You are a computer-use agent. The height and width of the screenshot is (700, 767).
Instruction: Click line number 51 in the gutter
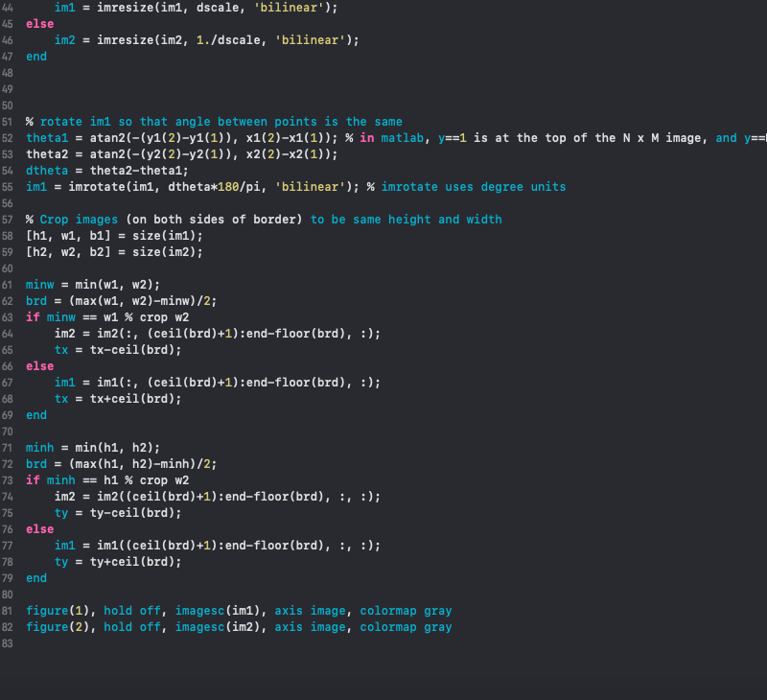(x=8, y=122)
